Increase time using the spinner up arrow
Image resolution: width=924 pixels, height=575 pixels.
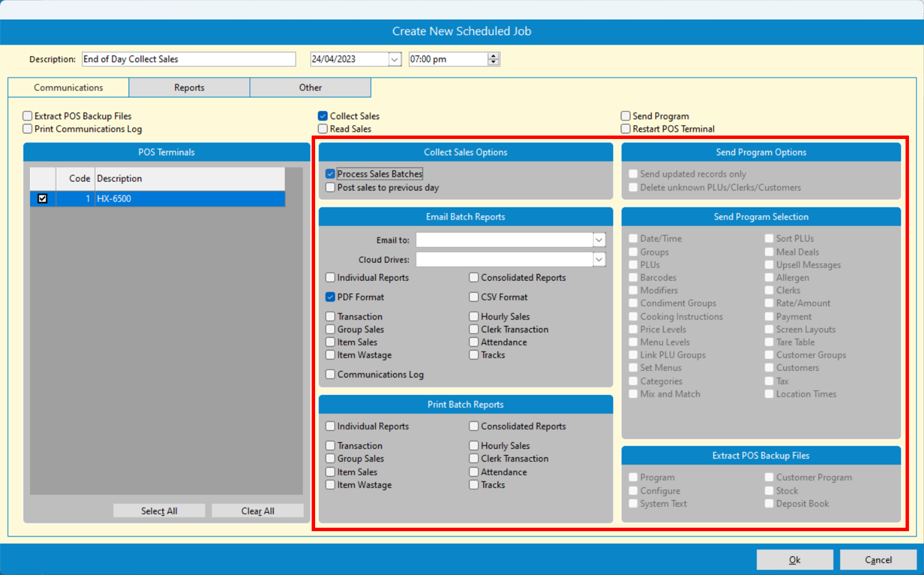[493, 56]
